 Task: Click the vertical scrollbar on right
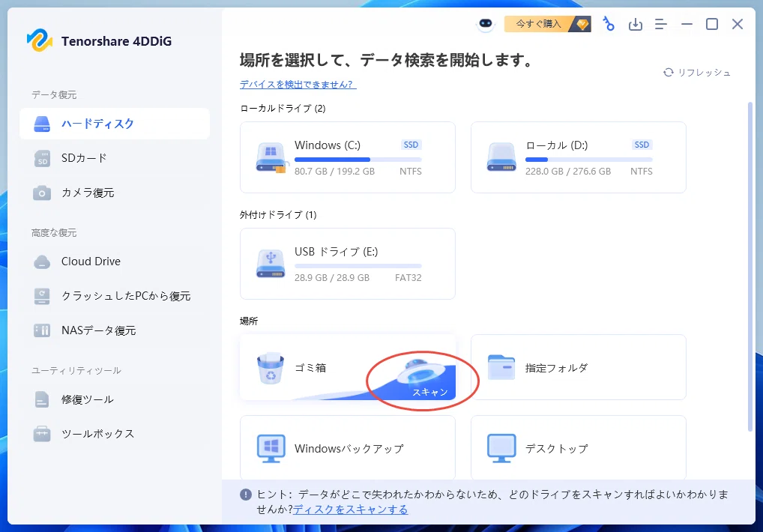[x=750, y=267]
